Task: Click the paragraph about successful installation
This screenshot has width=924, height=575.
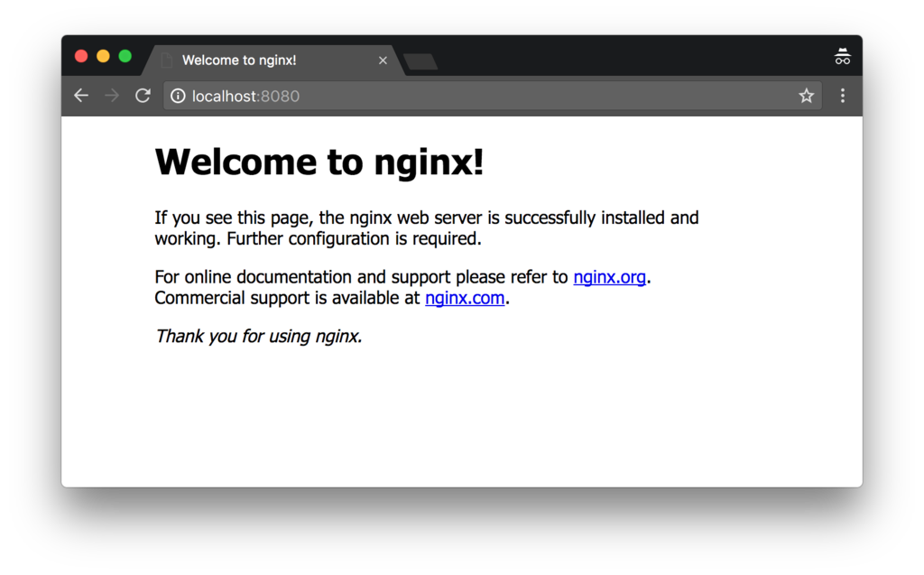Action: click(x=427, y=228)
